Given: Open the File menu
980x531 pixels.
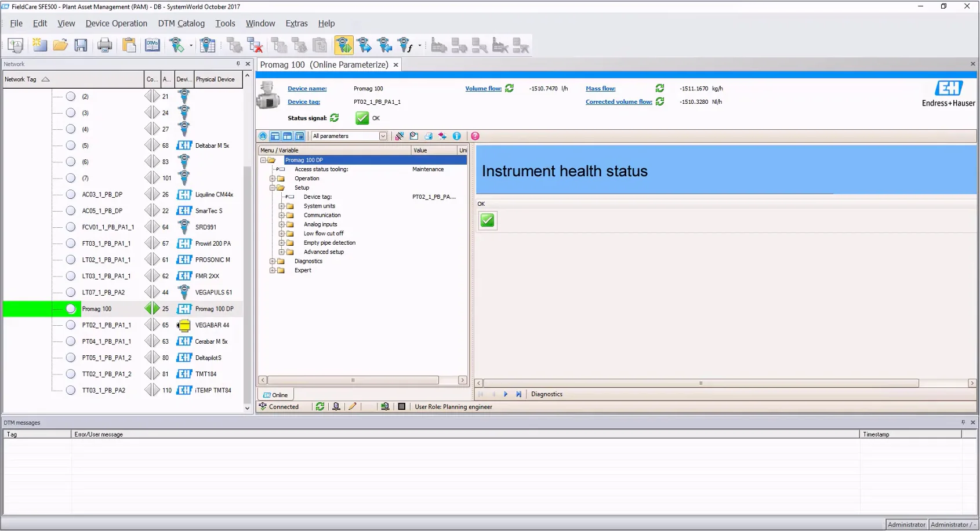Looking at the screenshot, I should [x=16, y=23].
